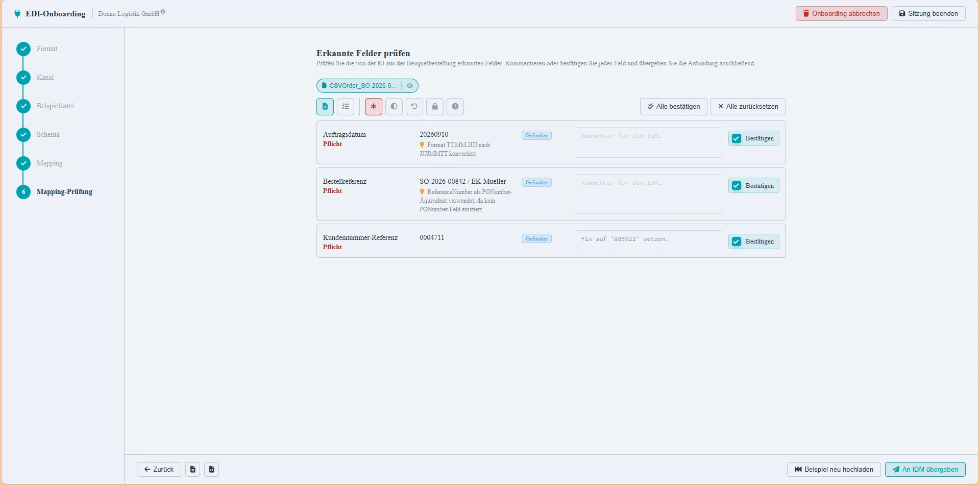980x486 pixels.
Task: Open the Schema step in sidebar
Action: pos(48,135)
